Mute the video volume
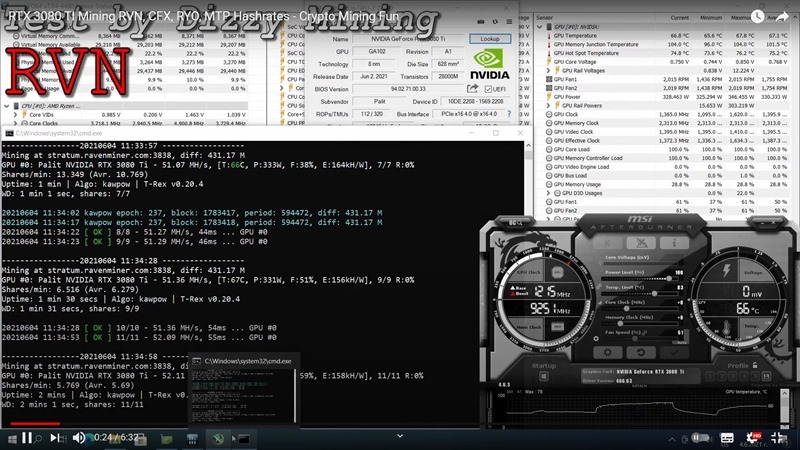The width and height of the screenshot is (800, 450). [79, 438]
